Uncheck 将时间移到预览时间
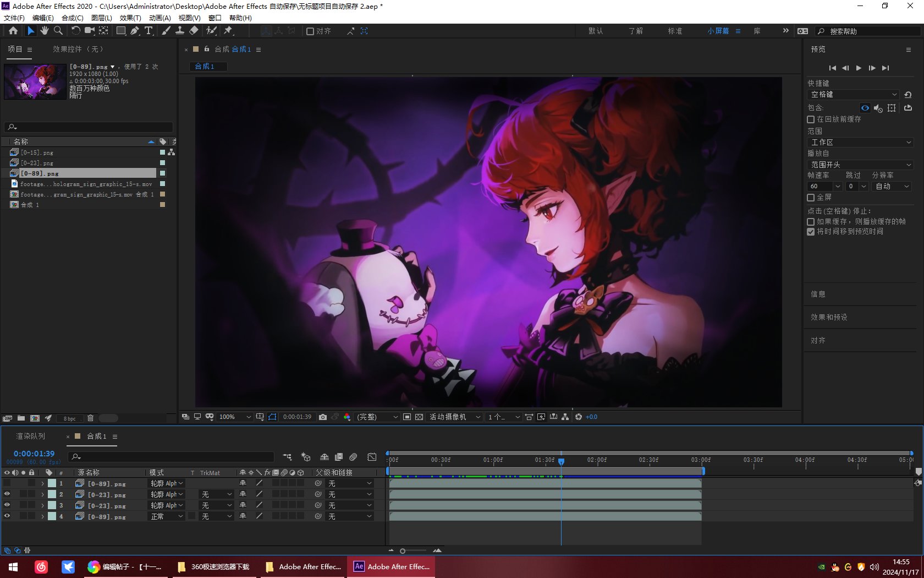The image size is (924, 578). click(x=811, y=232)
